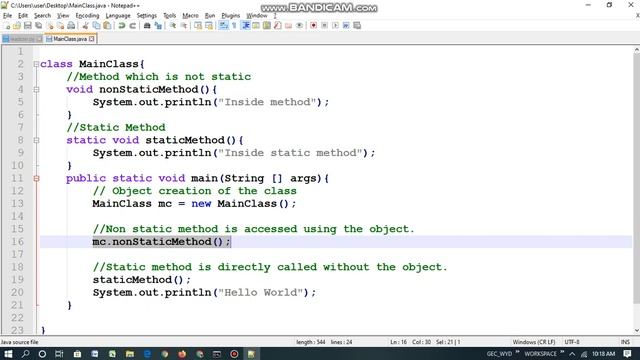This screenshot has width=640, height=360.
Task: Open the File menu
Action: (x=7, y=16)
